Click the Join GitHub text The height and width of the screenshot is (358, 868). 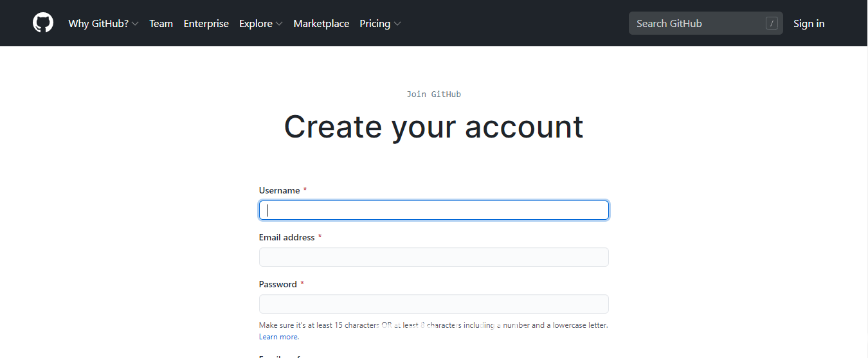pos(434,94)
